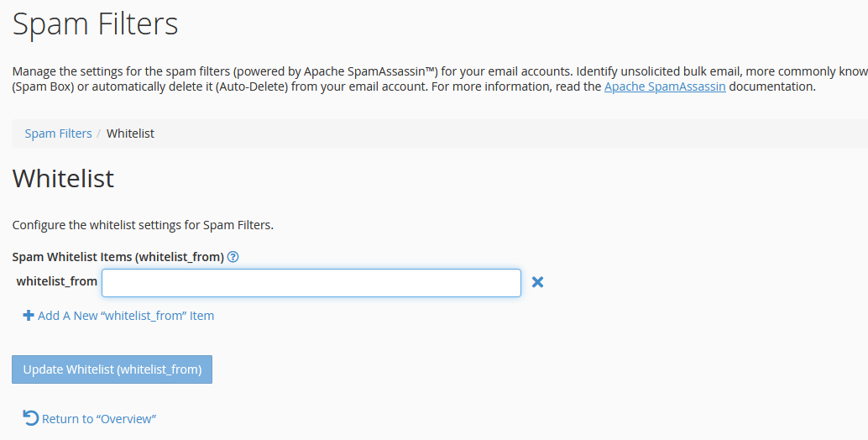Go to Spam Filters breadcrumb link

pos(58,134)
